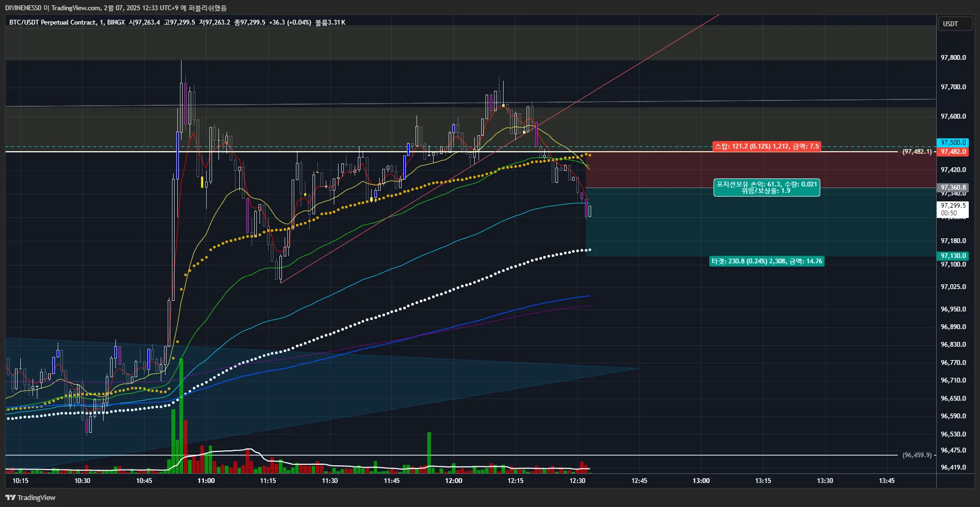
Task: Click the high value 고97,299.5 in legend
Action: tap(179, 22)
